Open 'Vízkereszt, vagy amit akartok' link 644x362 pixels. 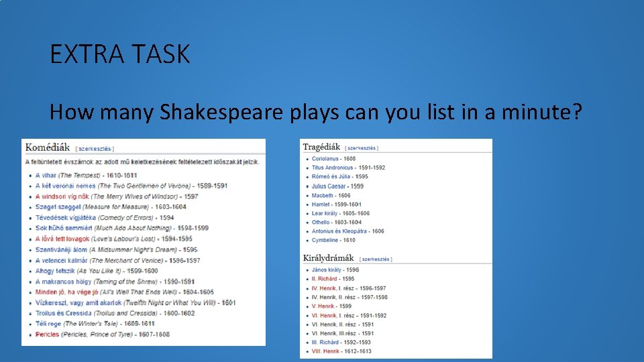click(78, 302)
